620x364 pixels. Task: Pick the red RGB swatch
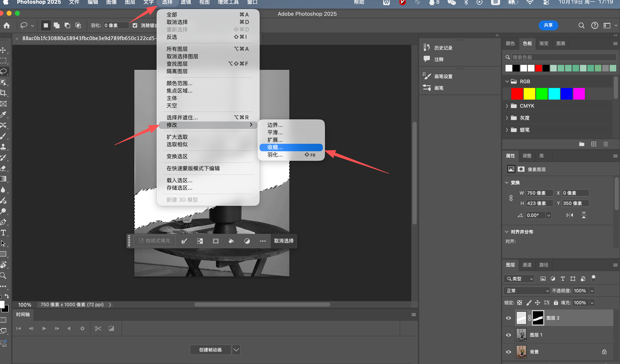[517, 94]
